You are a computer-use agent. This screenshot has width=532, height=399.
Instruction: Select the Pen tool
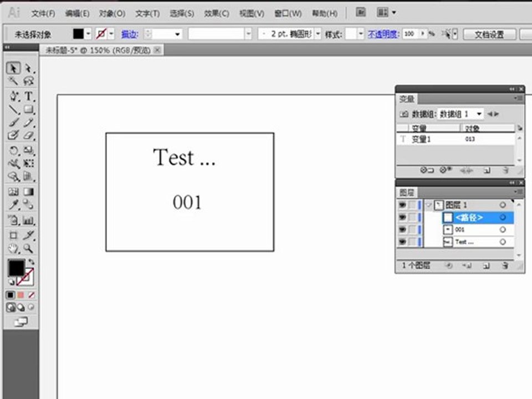[x=13, y=96]
